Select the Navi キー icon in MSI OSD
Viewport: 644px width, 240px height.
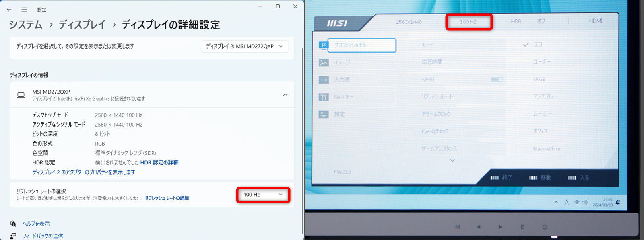(324, 97)
